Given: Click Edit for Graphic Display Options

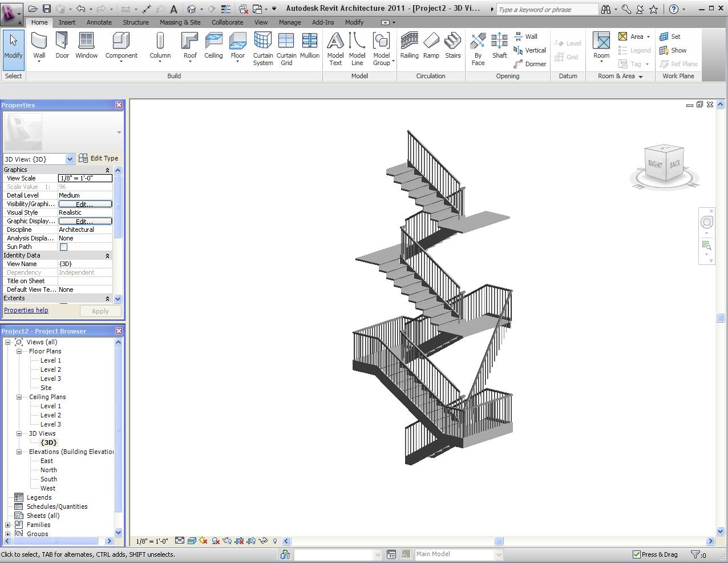Looking at the screenshot, I should coord(85,221).
